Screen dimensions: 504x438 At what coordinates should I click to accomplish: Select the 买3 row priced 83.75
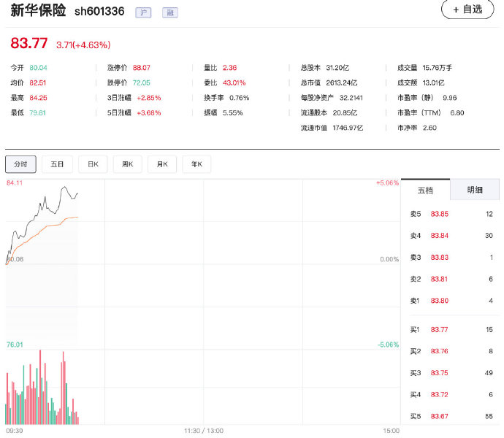click(x=451, y=373)
